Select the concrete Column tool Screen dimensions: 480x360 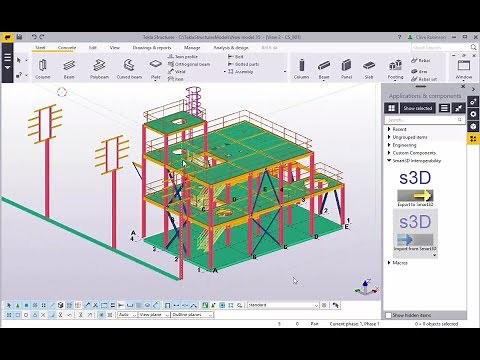[x=301, y=69]
